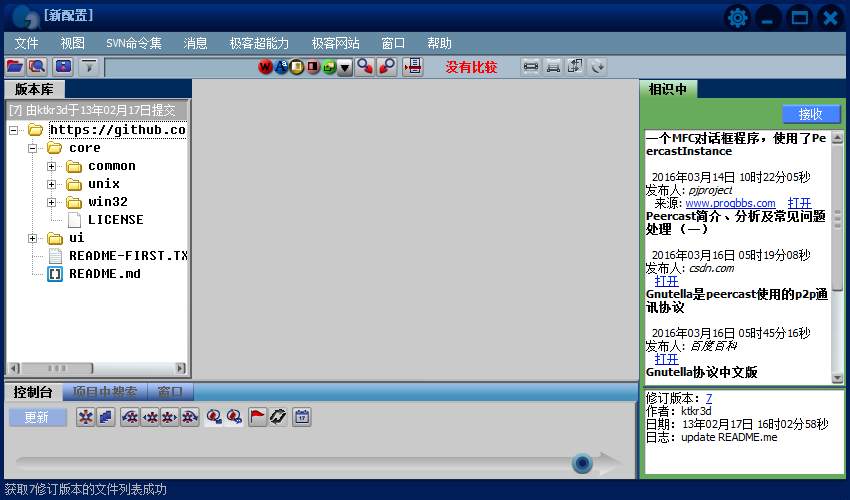
Task: Open the black arrow dropdown beside round icons
Action: coord(345,68)
